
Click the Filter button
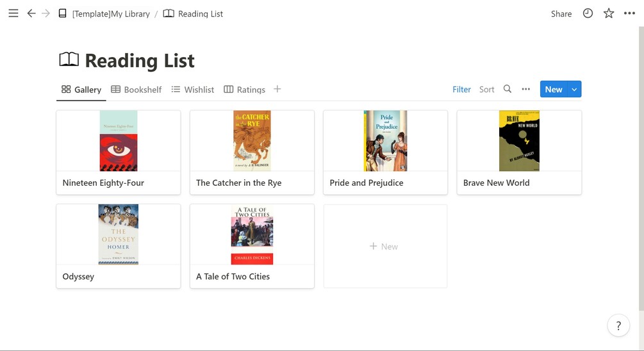click(x=461, y=90)
